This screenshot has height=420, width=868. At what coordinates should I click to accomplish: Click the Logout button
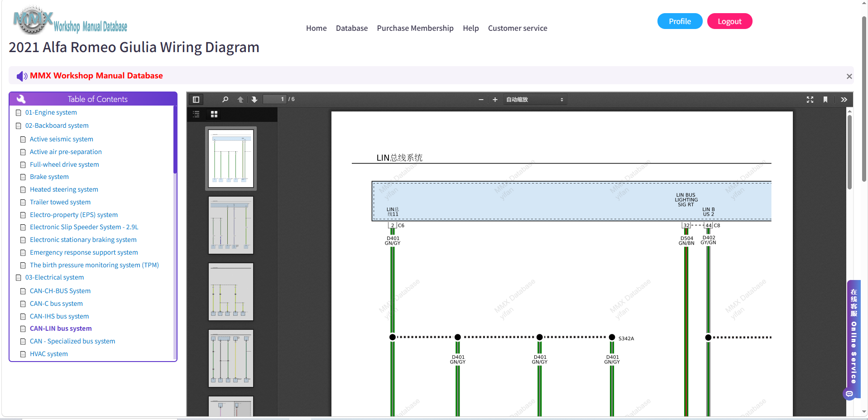pyautogui.click(x=729, y=21)
